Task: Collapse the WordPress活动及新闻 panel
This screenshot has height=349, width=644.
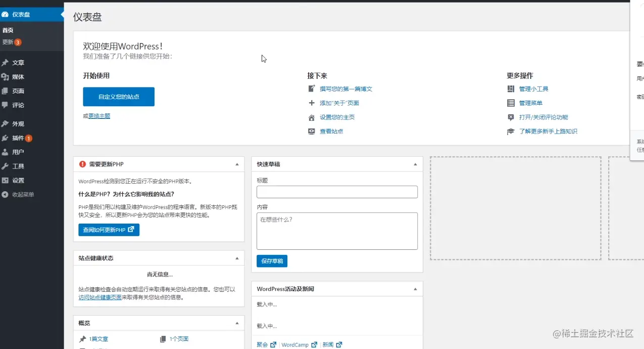Action: (x=415, y=289)
